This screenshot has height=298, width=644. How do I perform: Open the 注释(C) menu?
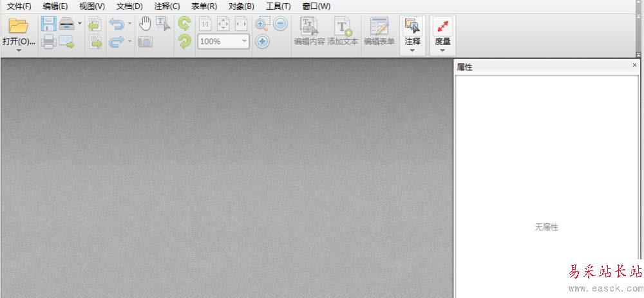[167, 6]
